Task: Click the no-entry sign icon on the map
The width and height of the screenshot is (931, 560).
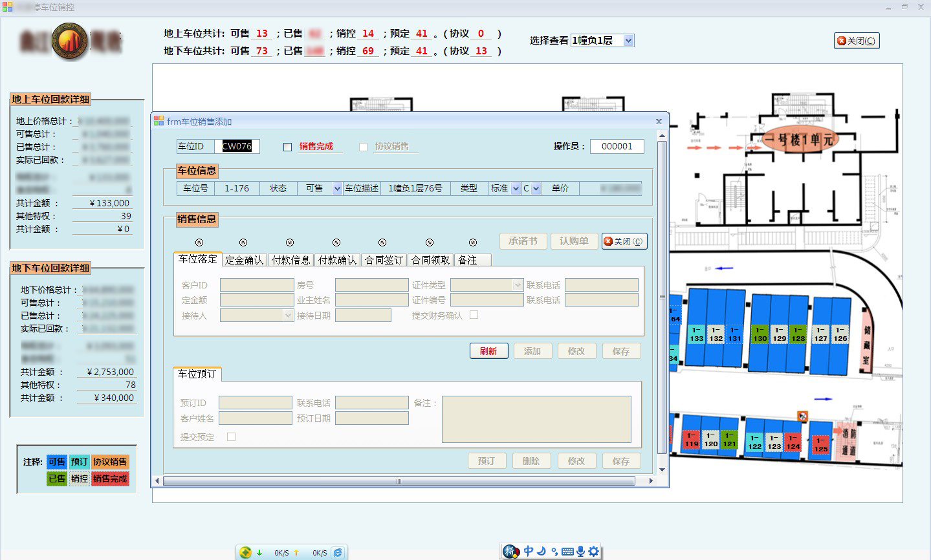Action: tap(803, 417)
